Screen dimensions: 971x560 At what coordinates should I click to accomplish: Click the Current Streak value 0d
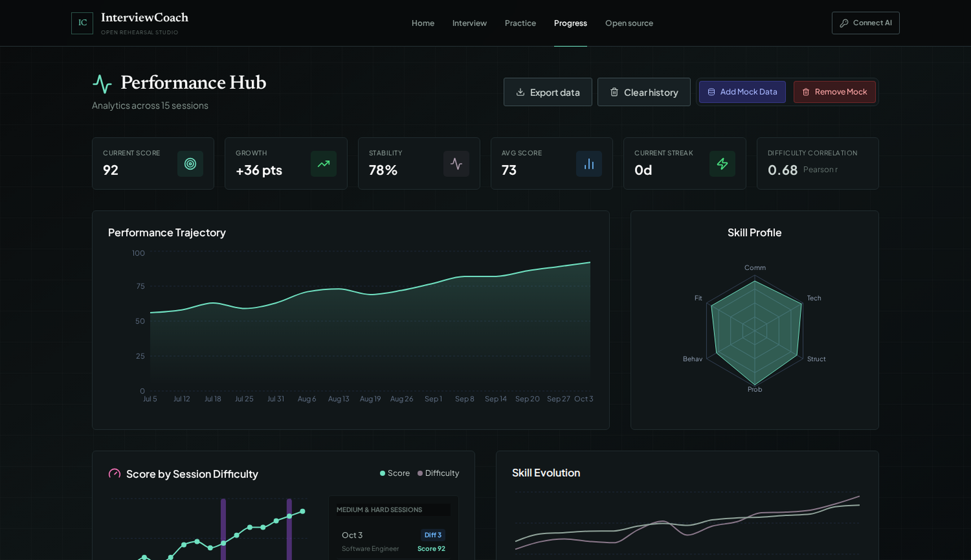(x=643, y=170)
